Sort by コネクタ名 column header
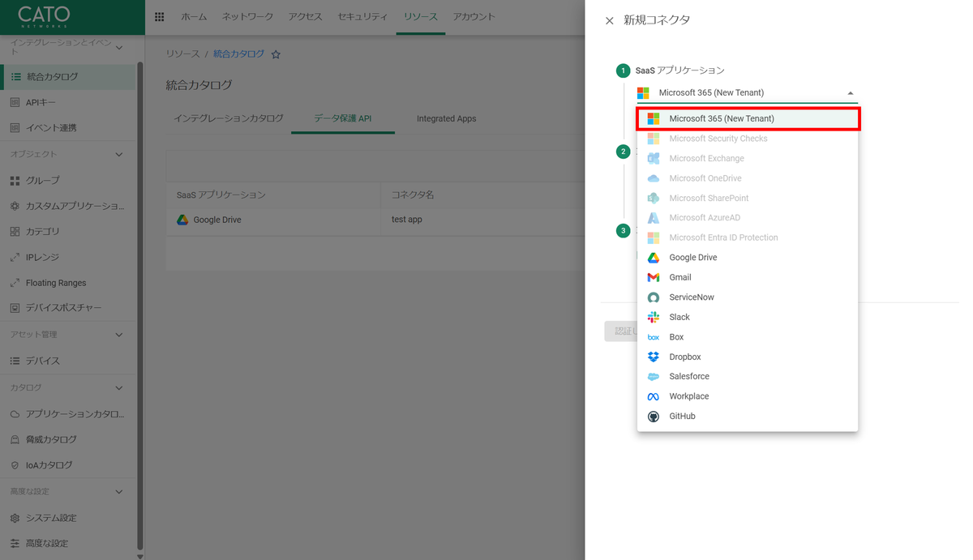This screenshot has height=560, width=973. pos(413,195)
